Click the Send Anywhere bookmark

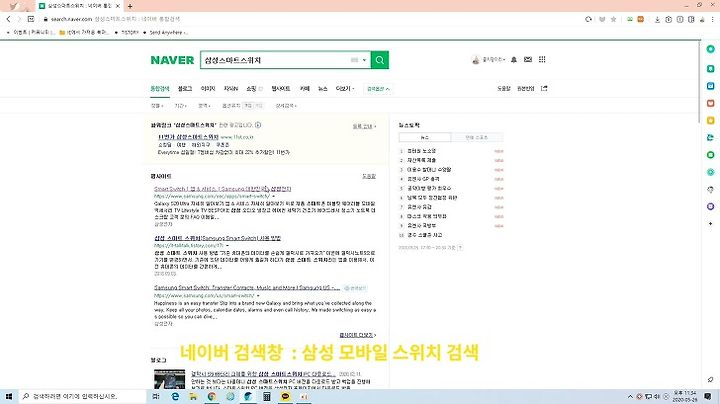pyautogui.click(x=165, y=33)
